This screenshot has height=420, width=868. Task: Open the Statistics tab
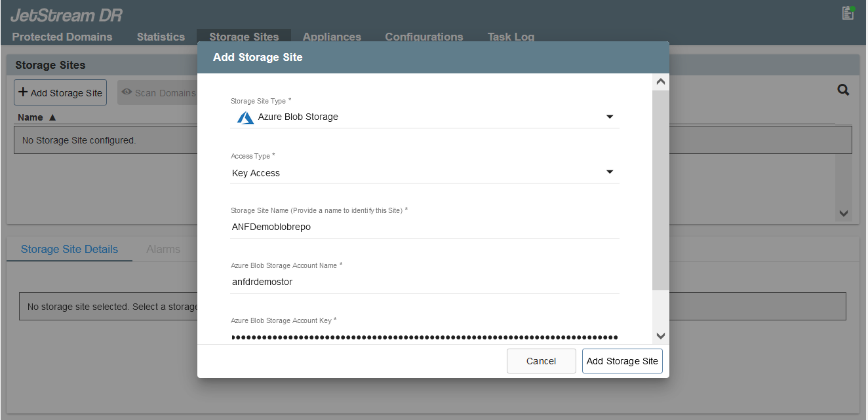point(161,37)
